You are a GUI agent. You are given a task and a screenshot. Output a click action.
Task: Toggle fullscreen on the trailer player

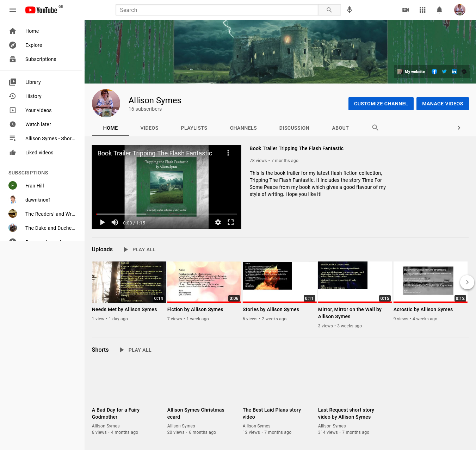click(x=231, y=222)
